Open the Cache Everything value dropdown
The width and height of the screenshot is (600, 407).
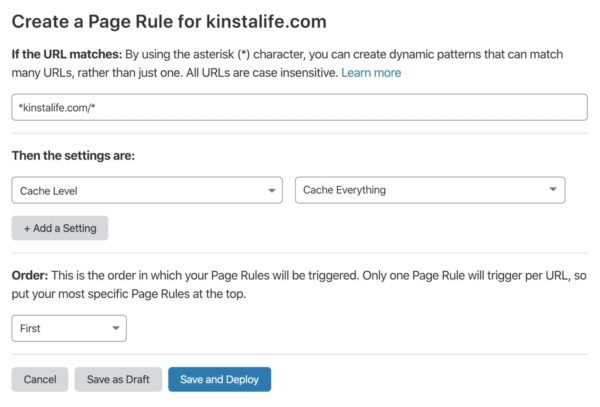430,190
